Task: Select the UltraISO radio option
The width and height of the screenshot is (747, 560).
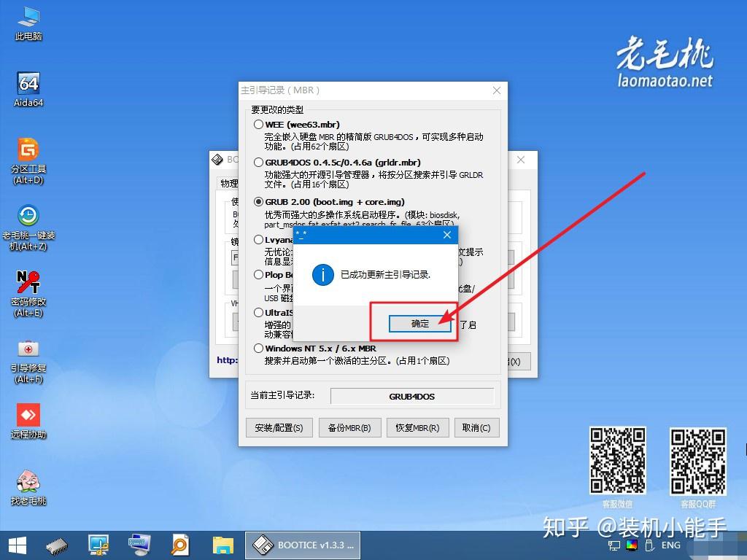Action: [x=259, y=312]
